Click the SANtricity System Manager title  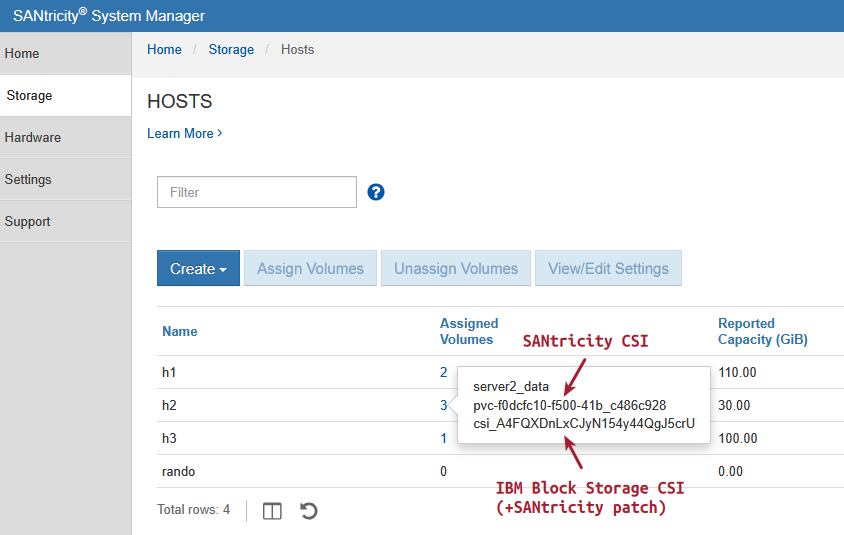(x=109, y=16)
